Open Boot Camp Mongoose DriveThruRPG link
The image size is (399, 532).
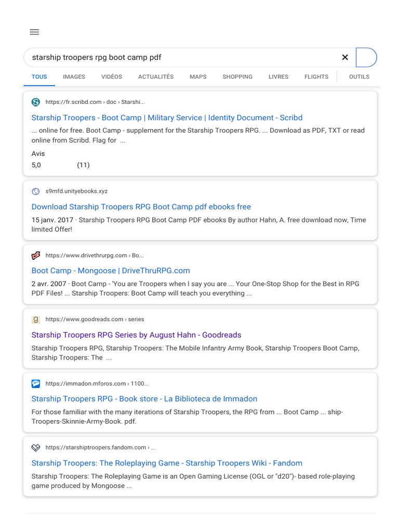click(x=111, y=271)
